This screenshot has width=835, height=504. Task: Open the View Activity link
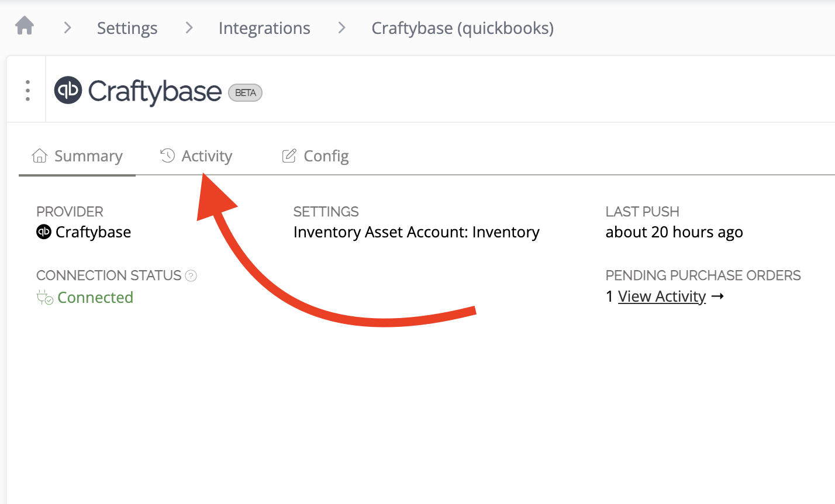pyautogui.click(x=662, y=296)
